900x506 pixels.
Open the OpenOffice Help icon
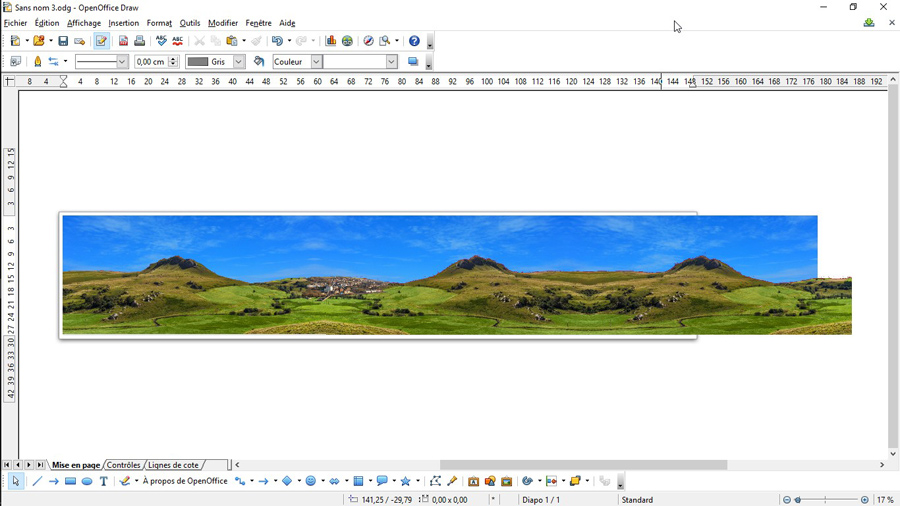tap(414, 41)
